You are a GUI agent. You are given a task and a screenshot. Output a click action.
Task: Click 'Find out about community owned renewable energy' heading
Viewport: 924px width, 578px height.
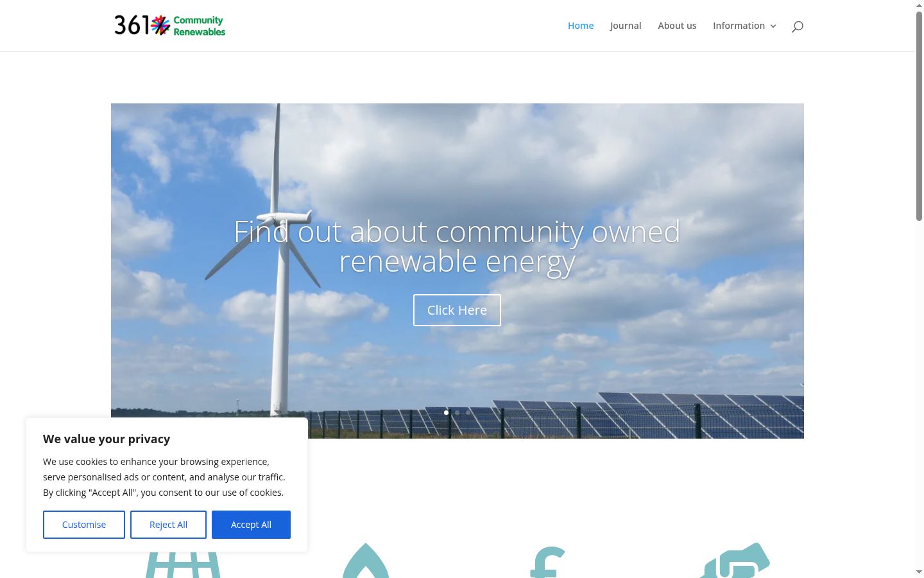(457, 247)
